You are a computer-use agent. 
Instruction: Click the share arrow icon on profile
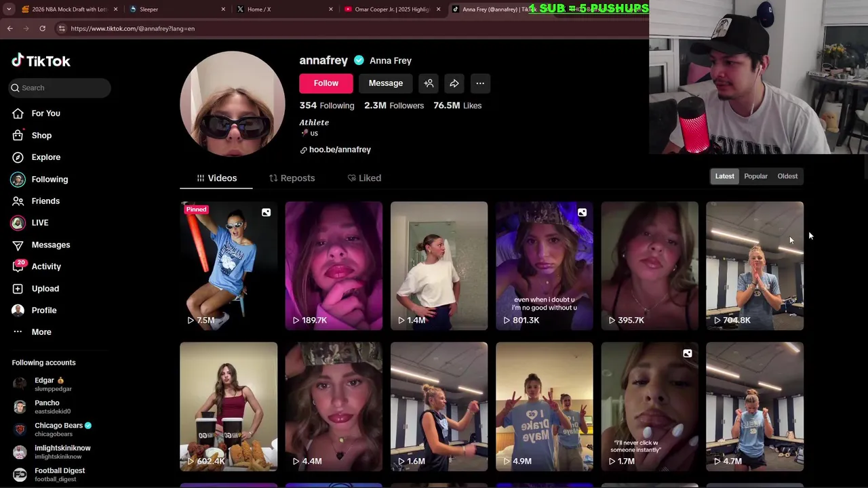point(454,83)
